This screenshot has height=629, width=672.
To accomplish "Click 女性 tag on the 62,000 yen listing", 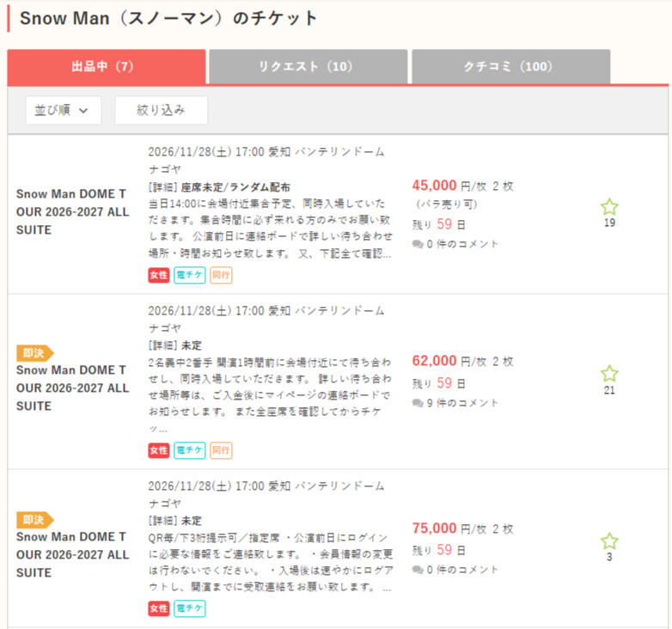I will (x=159, y=450).
